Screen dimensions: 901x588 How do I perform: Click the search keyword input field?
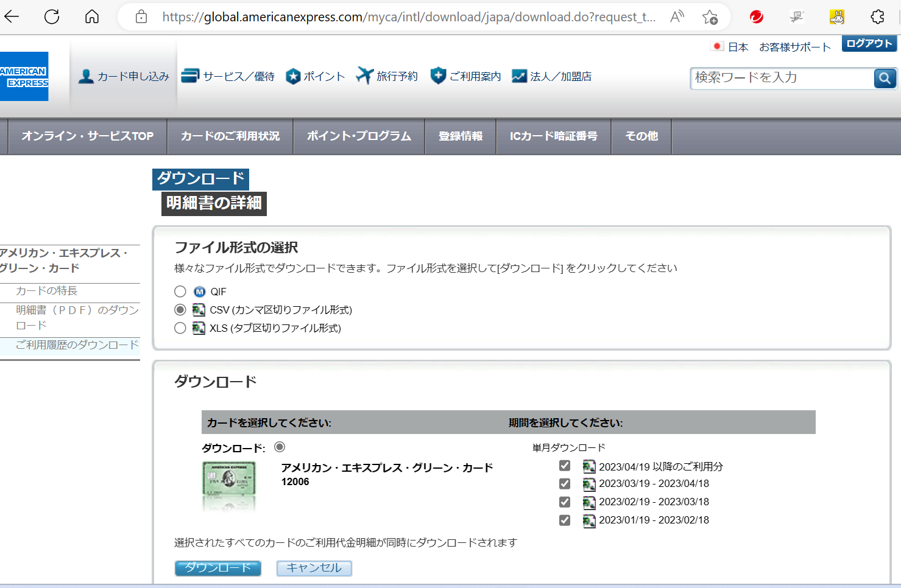pos(782,78)
